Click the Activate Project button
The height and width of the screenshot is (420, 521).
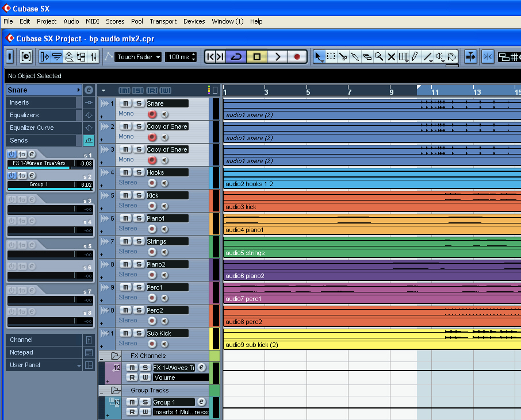coord(10,57)
